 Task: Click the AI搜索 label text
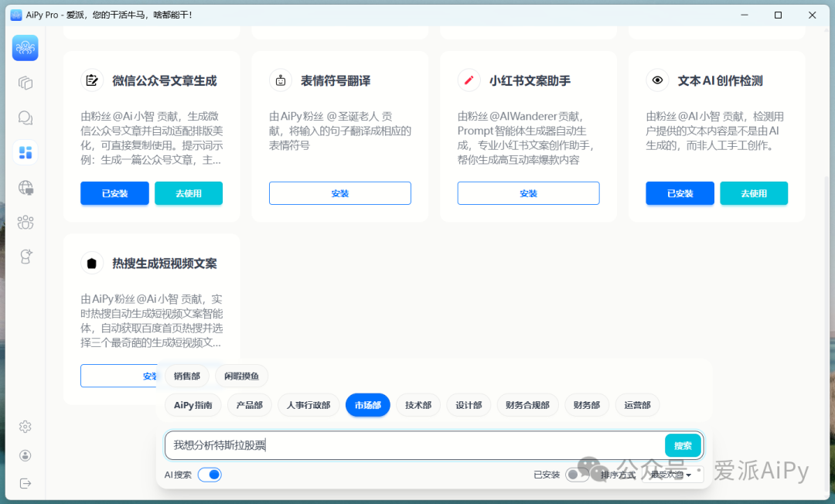pos(178,475)
